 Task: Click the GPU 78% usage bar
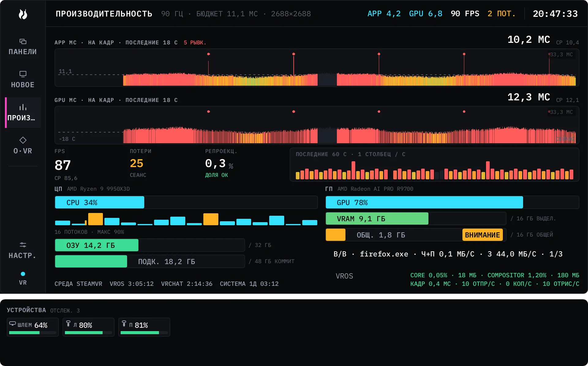(x=452, y=203)
